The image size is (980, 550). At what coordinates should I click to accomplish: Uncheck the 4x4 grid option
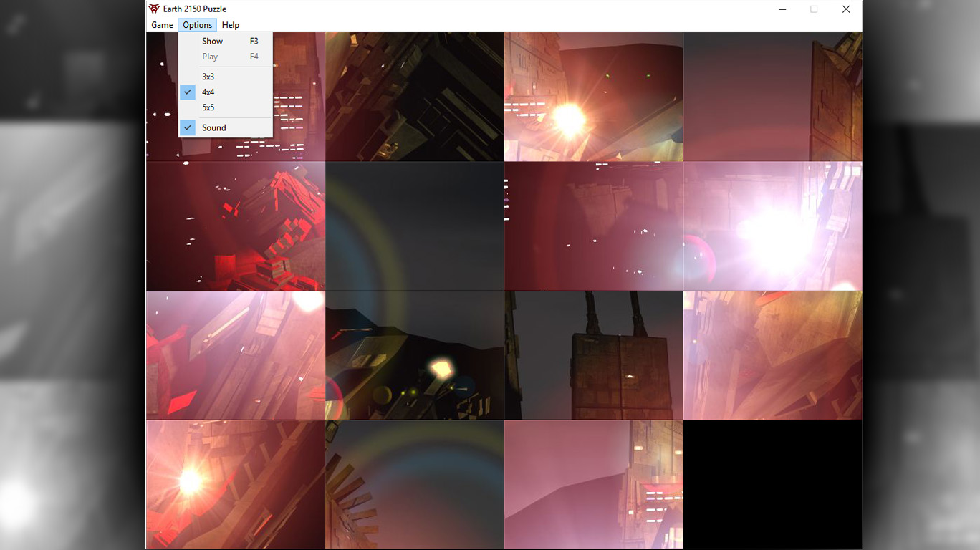(210, 92)
